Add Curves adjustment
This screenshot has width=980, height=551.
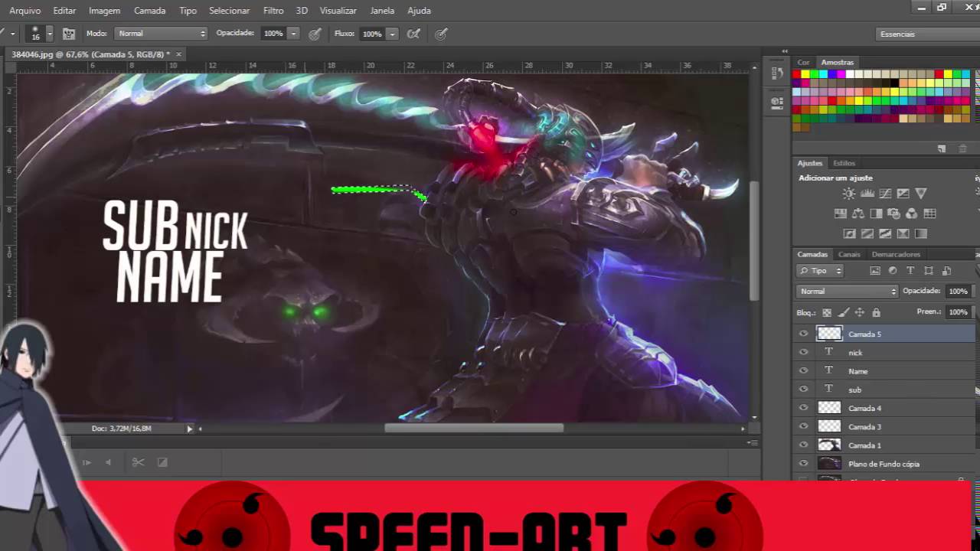[885, 194]
